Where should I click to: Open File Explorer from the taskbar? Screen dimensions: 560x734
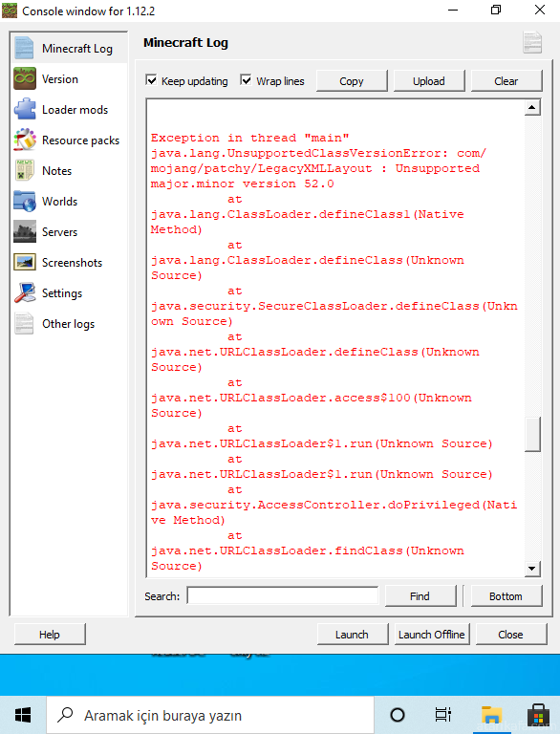491,715
